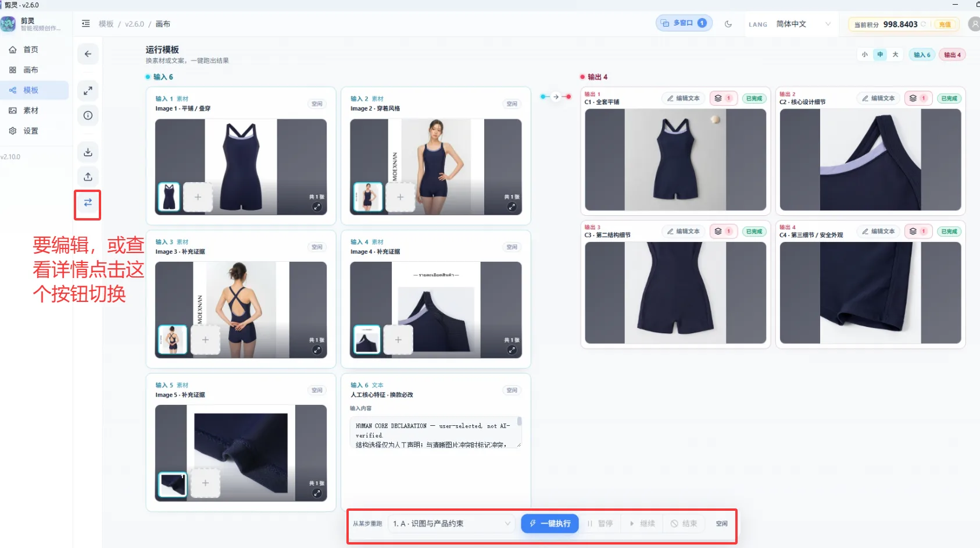Click the upload/export icon in the tool column
980x548 pixels.
pyautogui.click(x=88, y=176)
